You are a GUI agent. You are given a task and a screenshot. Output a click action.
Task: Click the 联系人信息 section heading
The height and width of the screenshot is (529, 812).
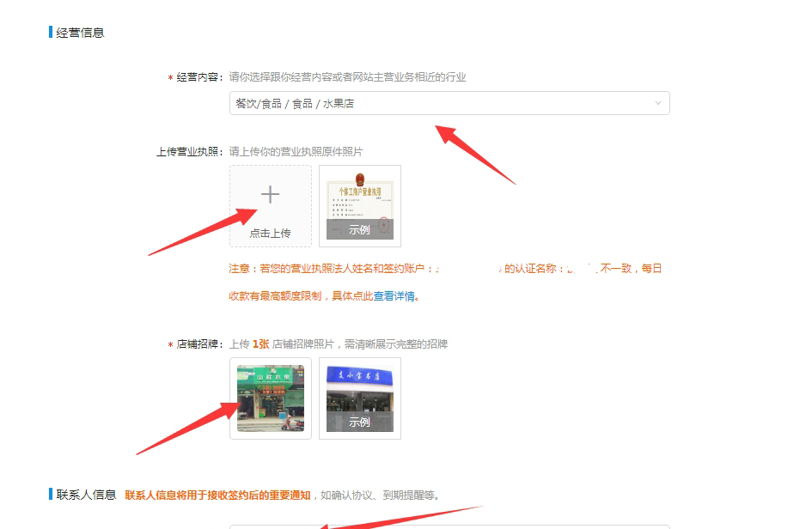[86, 495]
